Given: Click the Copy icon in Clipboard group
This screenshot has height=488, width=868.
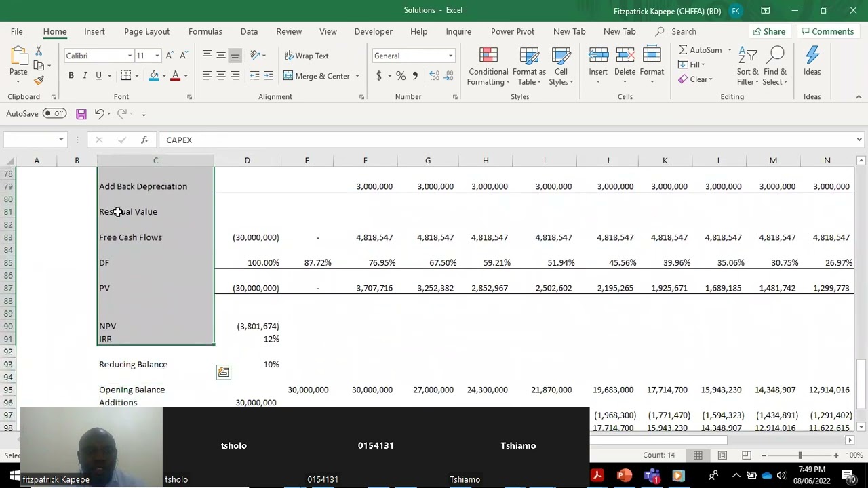Looking at the screenshot, I should [x=39, y=66].
